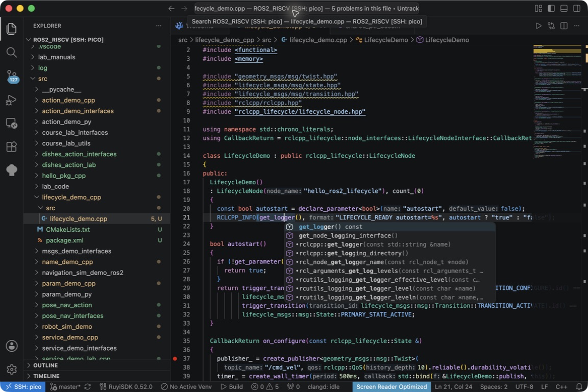Click No Active Venv status item
588x392 pixels.
[x=186, y=387]
